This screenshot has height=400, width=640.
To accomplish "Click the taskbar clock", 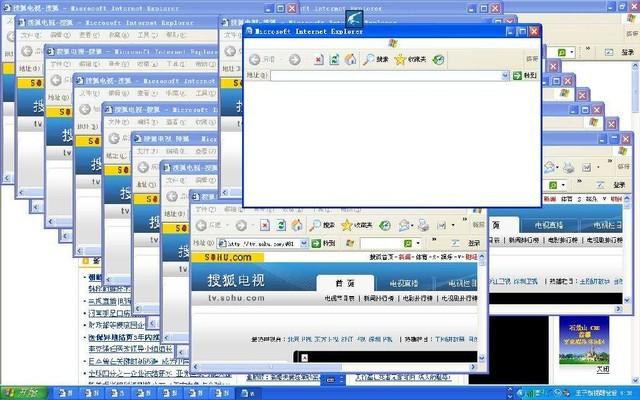I will [x=628, y=393].
